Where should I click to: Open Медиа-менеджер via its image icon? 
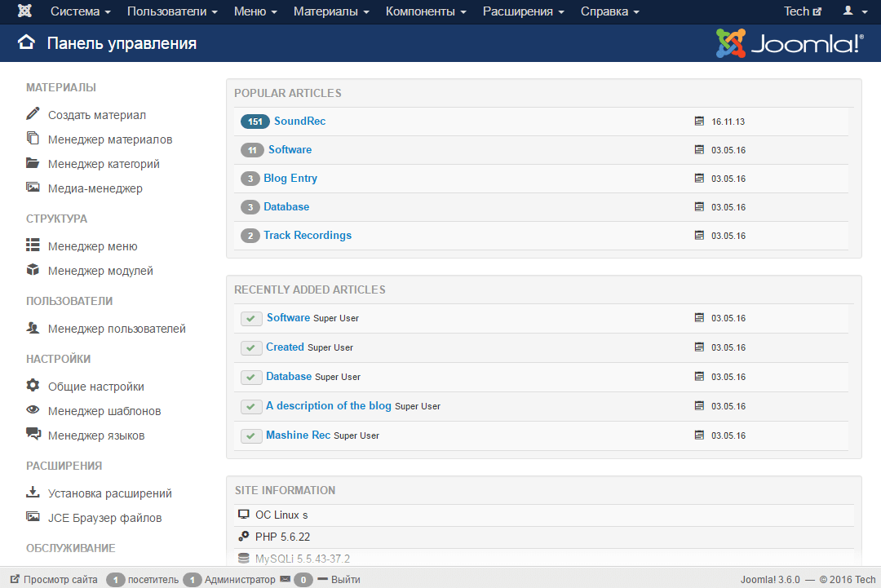(x=33, y=188)
